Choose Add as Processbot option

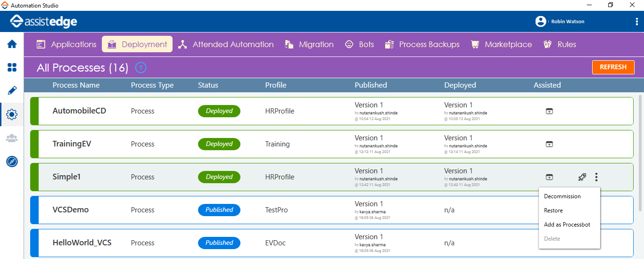pos(567,225)
